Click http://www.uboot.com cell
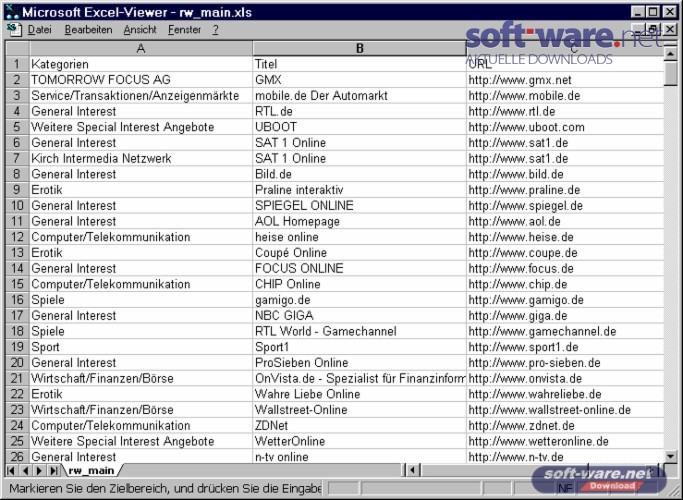 click(565, 127)
